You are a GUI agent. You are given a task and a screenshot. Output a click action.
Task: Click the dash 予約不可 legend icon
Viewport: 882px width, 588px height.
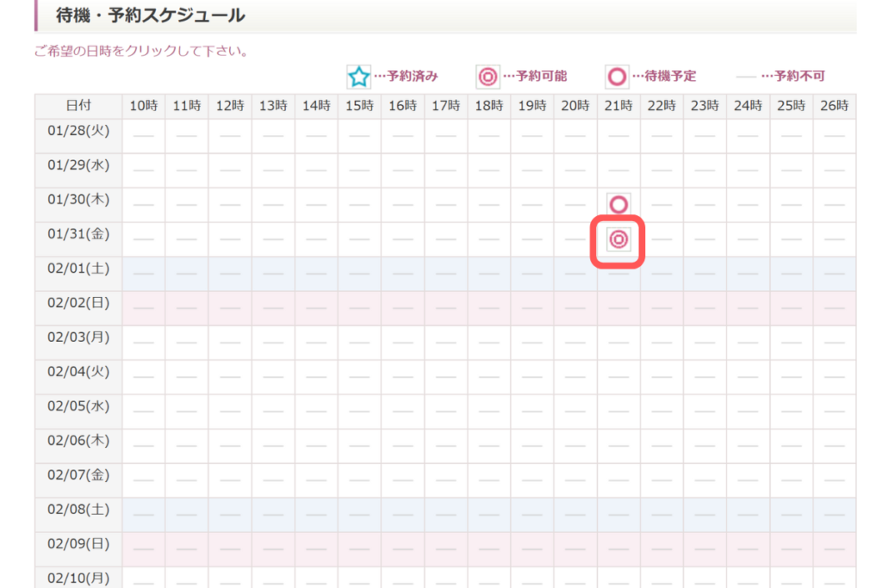[x=746, y=77]
